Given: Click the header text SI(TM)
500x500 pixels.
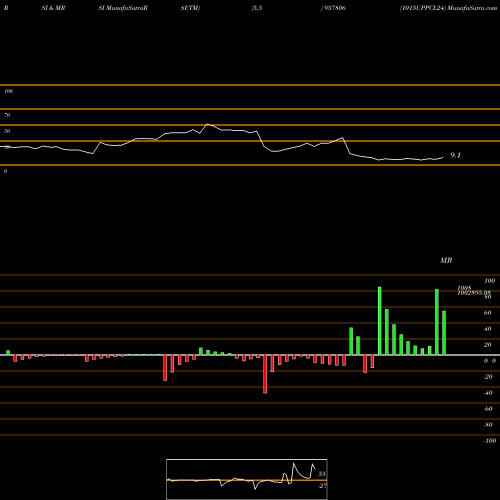Looking at the screenshot, I should click(x=190, y=8).
